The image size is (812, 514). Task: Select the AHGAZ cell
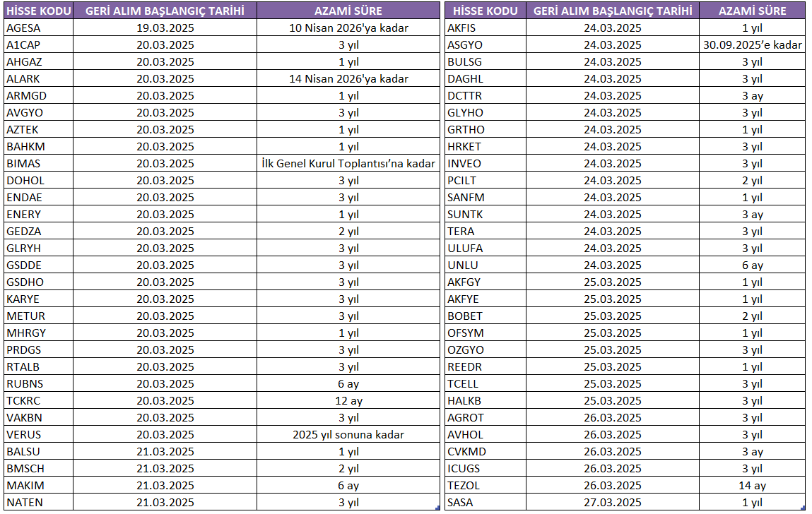click(x=38, y=61)
